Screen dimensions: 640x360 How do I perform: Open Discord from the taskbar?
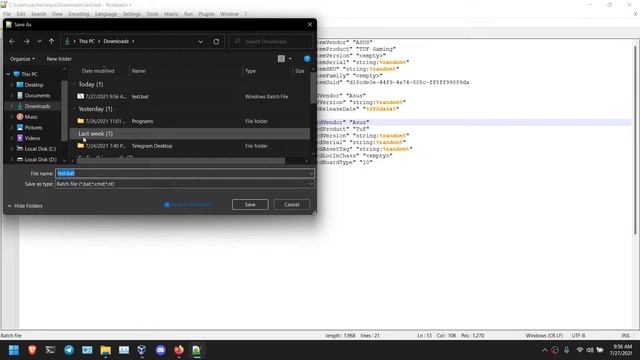click(160, 350)
